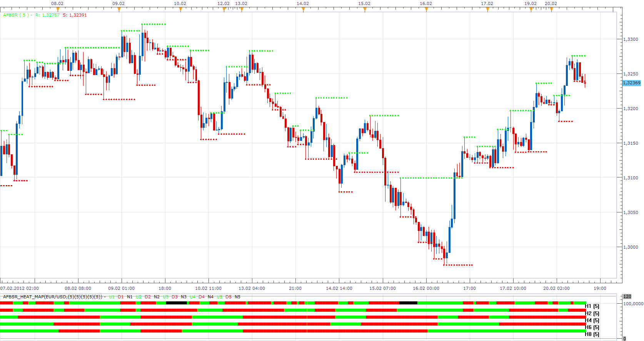Click the orange day marker at 17.02
Viewport: 644px width, 341px height.
click(487, 10)
